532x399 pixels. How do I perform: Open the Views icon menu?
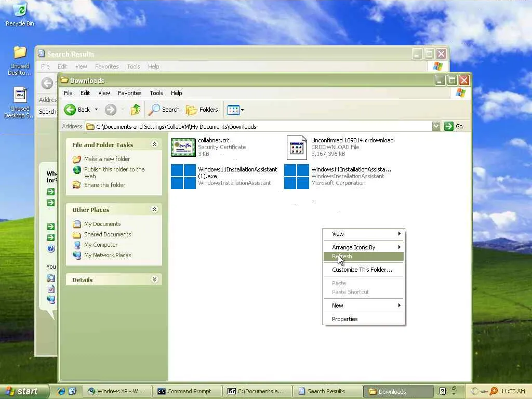pos(235,110)
